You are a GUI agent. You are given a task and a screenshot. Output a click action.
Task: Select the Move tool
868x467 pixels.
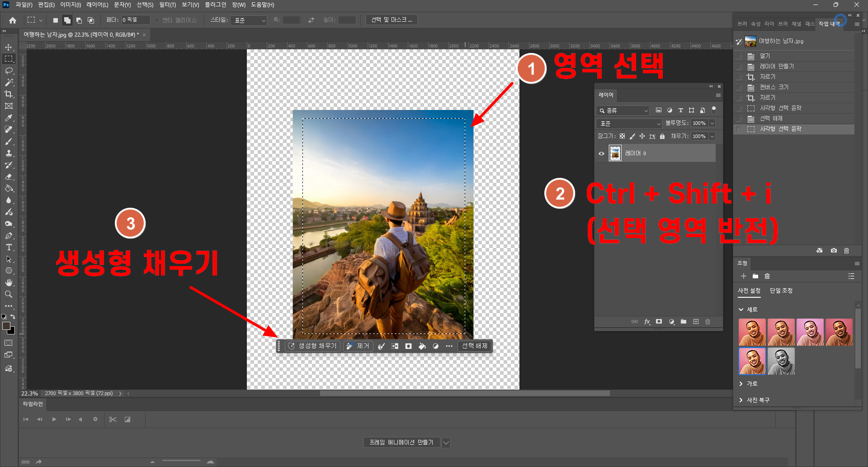coord(9,47)
